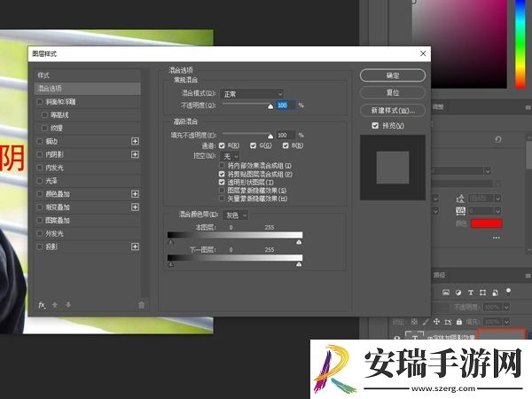Uncheck the B channel checkbox

[x=286, y=145]
